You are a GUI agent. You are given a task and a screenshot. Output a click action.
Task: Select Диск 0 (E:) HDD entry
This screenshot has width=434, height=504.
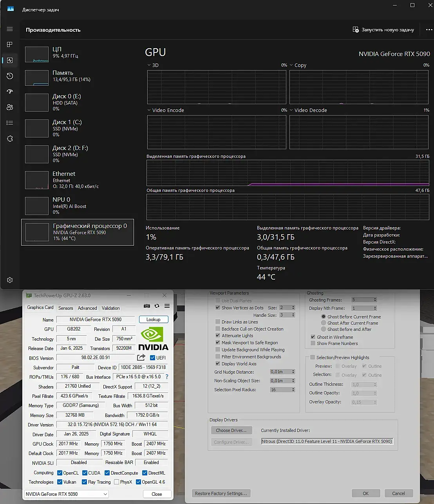pos(78,102)
